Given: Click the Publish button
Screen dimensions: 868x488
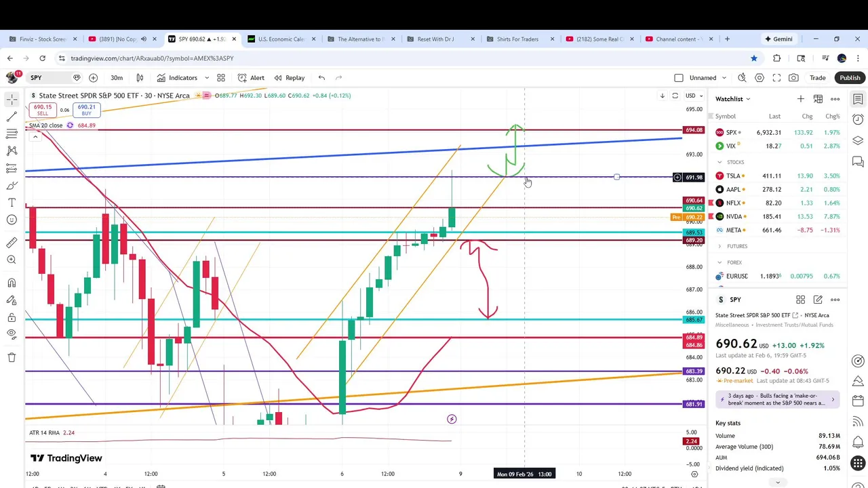Looking at the screenshot, I should 850,78.
